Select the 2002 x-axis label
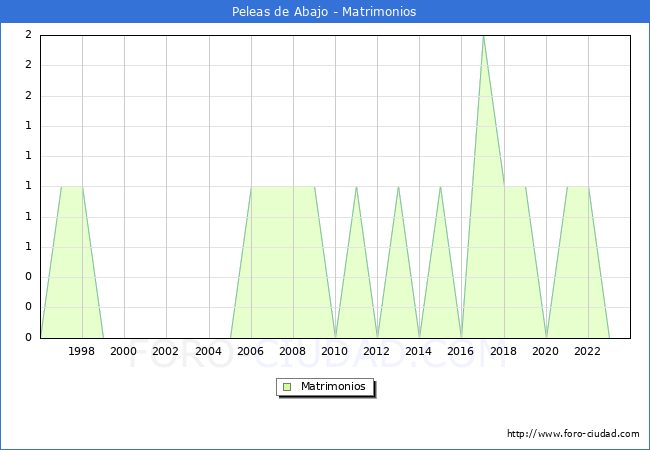The width and height of the screenshot is (650, 450). [166, 351]
